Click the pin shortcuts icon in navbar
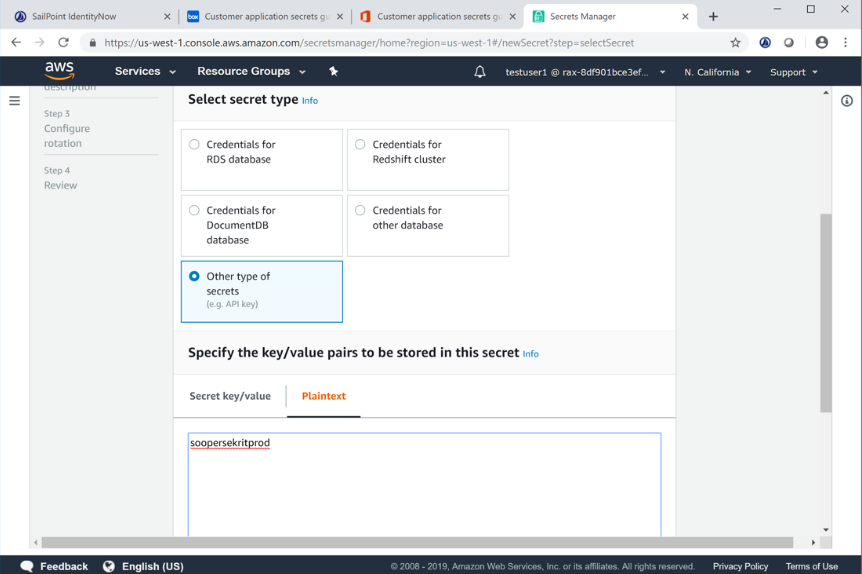The height and width of the screenshot is (574, 862). (334, 72)
